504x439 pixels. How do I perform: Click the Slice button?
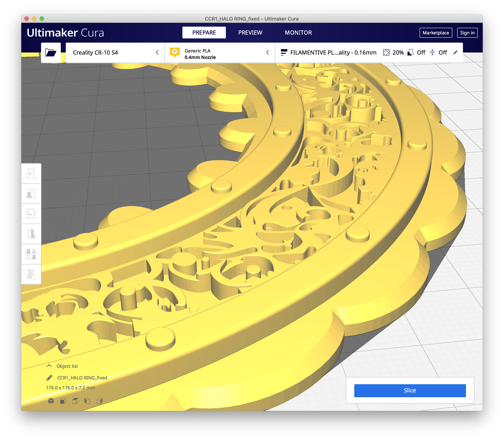click(410, 390)
